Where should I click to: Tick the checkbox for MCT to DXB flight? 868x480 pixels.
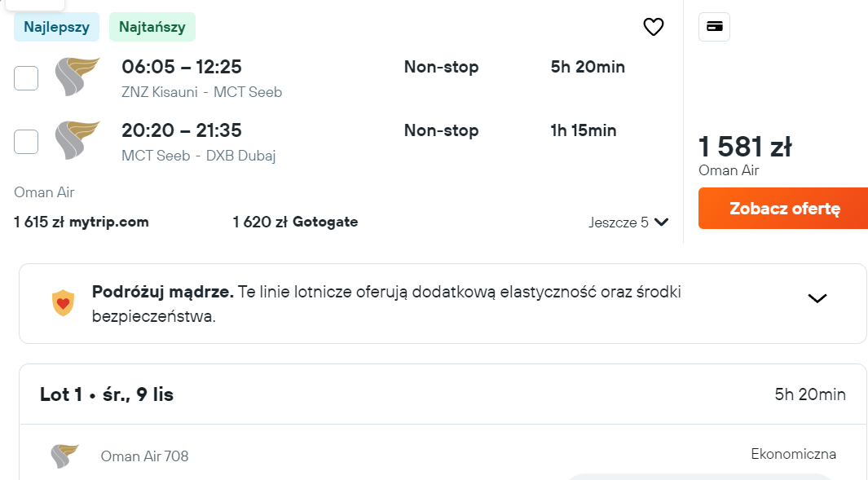click(26, 142)
